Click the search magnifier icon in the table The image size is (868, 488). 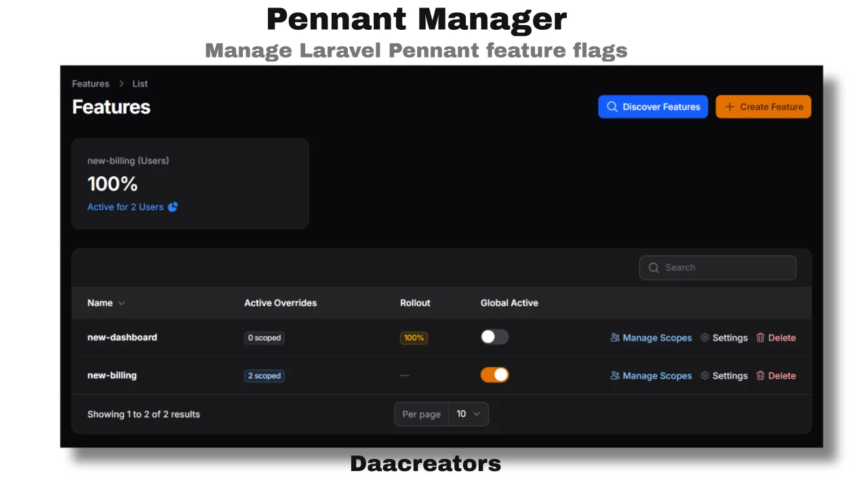click(x=654, y=268)
